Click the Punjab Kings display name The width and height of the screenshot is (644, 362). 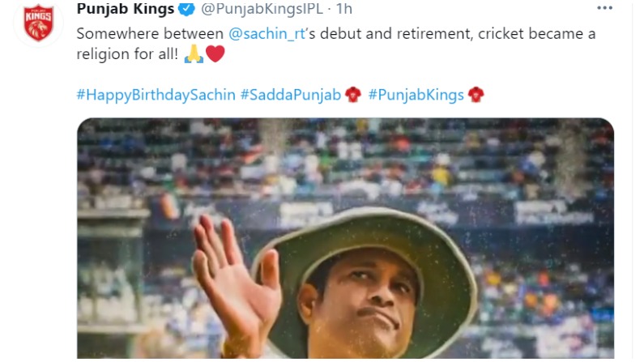pyautogui.click(x=126, y=9)
